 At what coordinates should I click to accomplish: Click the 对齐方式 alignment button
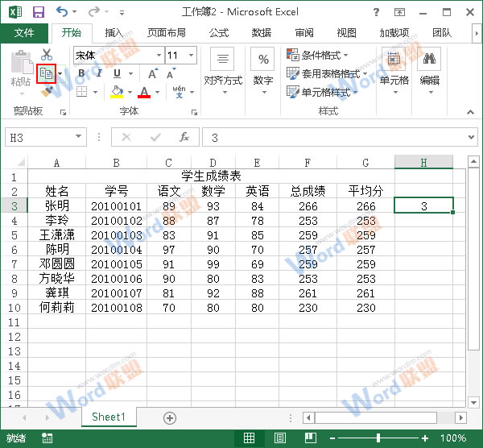pyautogui.click(x=222, y=69)
